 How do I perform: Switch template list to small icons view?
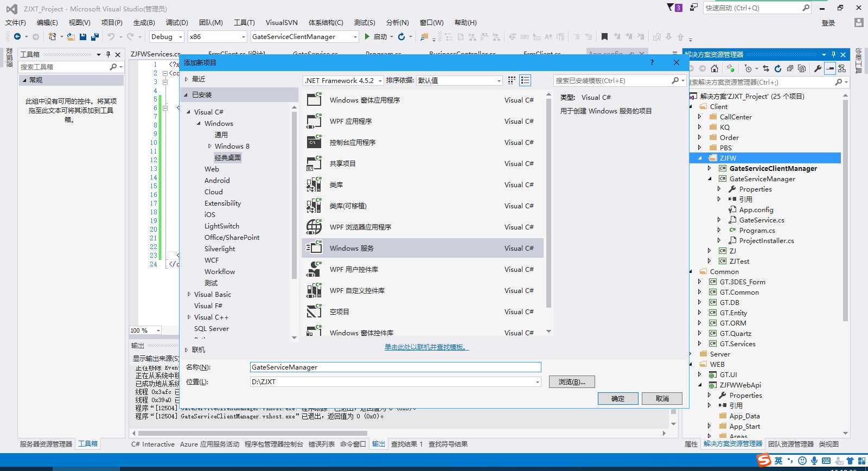(x=511, y=80)
